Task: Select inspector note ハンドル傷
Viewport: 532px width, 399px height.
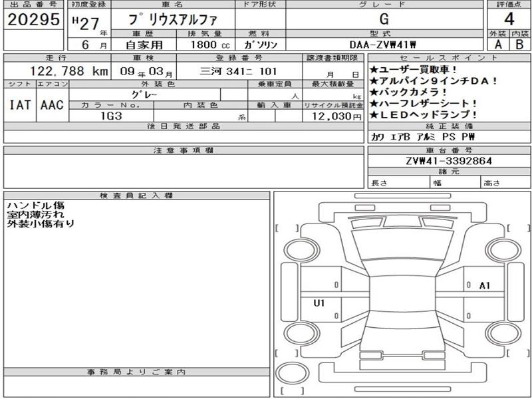Action: (x=35, y=205)
